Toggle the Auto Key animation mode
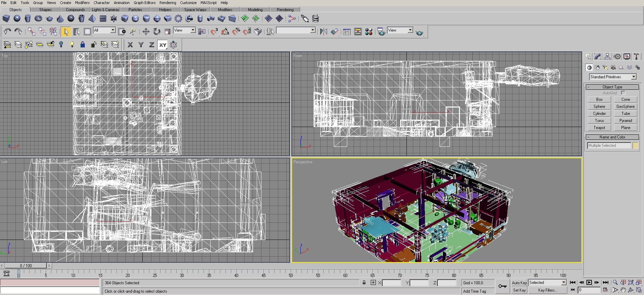 coord(519,283)
